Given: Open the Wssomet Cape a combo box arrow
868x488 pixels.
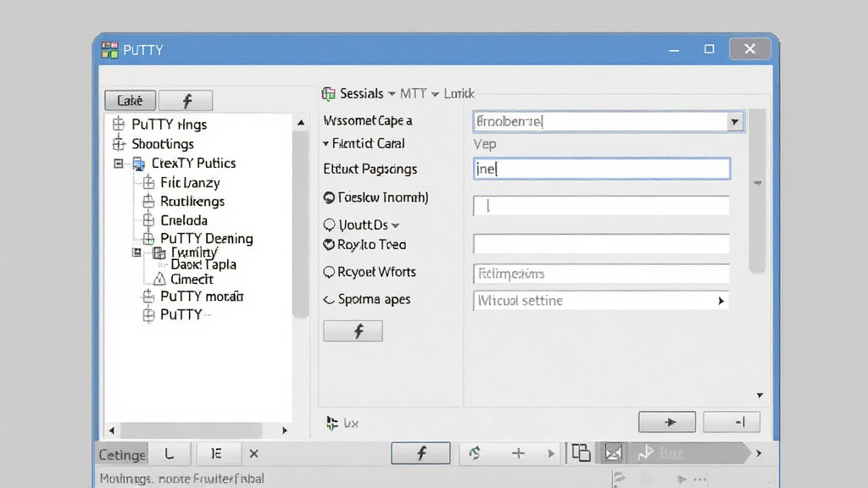Looking at the screenshot, I should click(734, 122).
